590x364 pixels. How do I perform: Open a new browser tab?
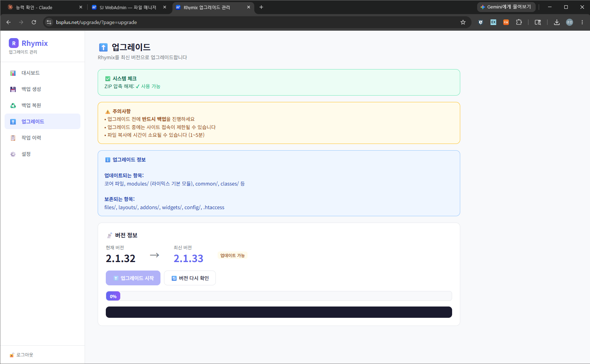point(261,7)
